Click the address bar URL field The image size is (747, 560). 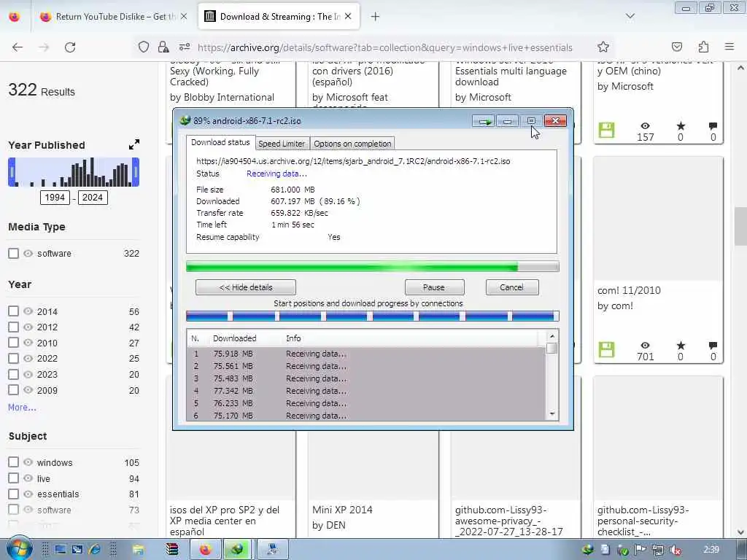pyautogui.click(x=385, y=47)
